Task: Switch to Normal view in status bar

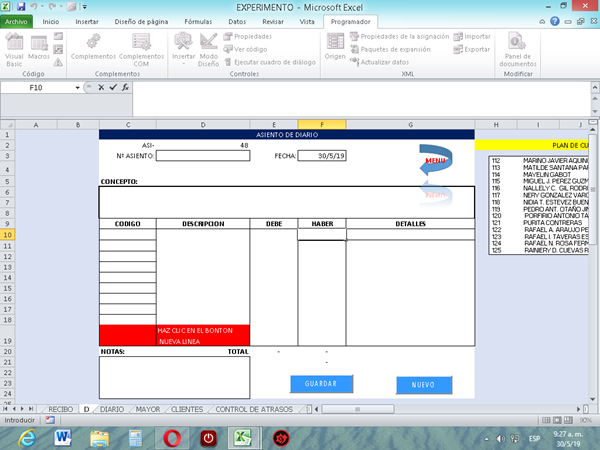Action: click(x=546, y=420)
